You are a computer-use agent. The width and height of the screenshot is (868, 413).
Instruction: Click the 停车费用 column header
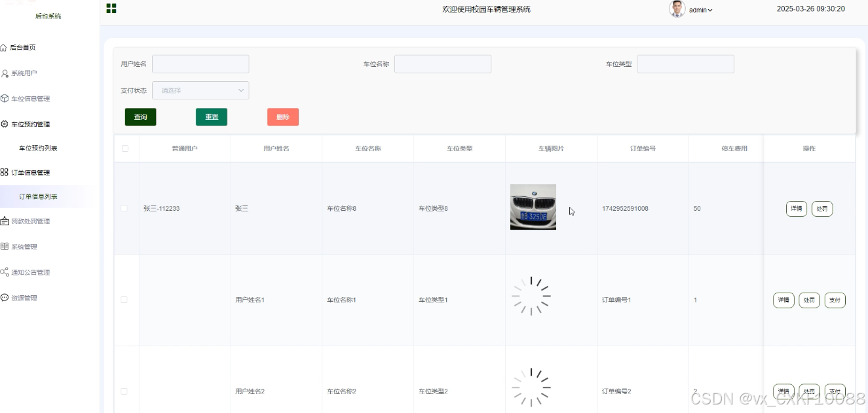pos(734,149)
